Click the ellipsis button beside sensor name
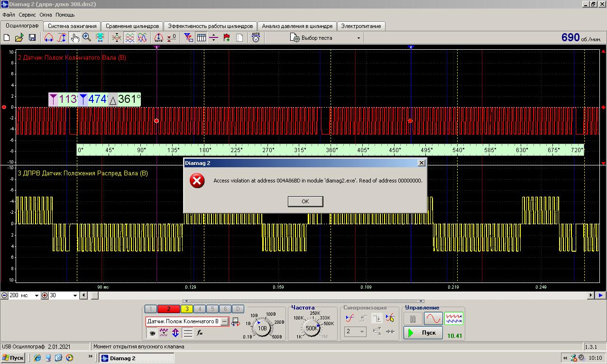 pyautogui.click(x=224, y=321)
